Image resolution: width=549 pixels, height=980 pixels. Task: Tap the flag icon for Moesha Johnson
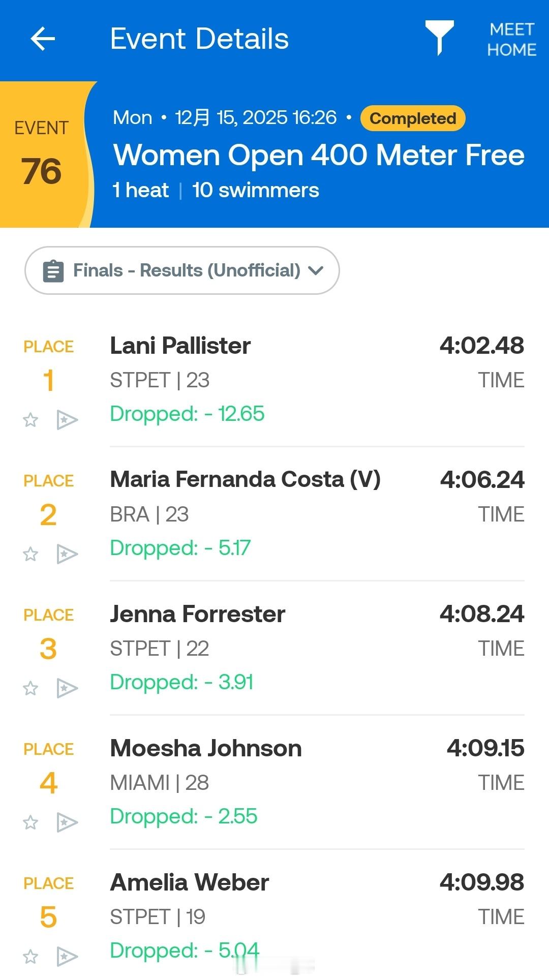67,822
